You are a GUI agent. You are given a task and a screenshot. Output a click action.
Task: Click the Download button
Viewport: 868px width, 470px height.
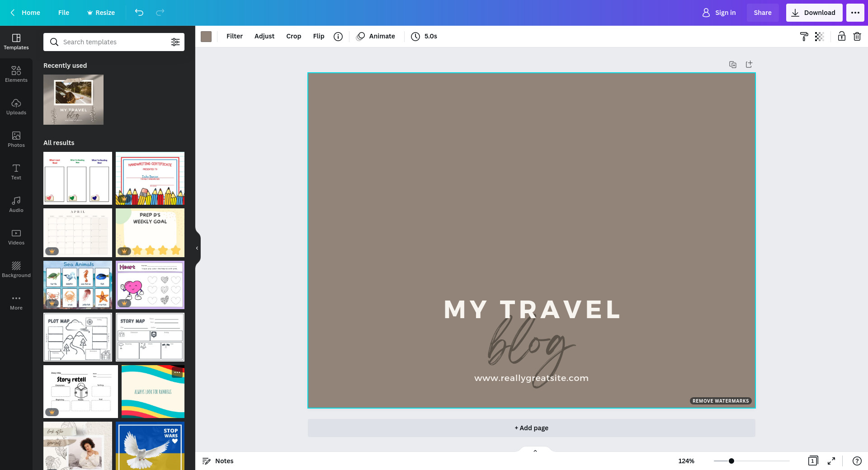pyautogui.click(x=814, y=13)
